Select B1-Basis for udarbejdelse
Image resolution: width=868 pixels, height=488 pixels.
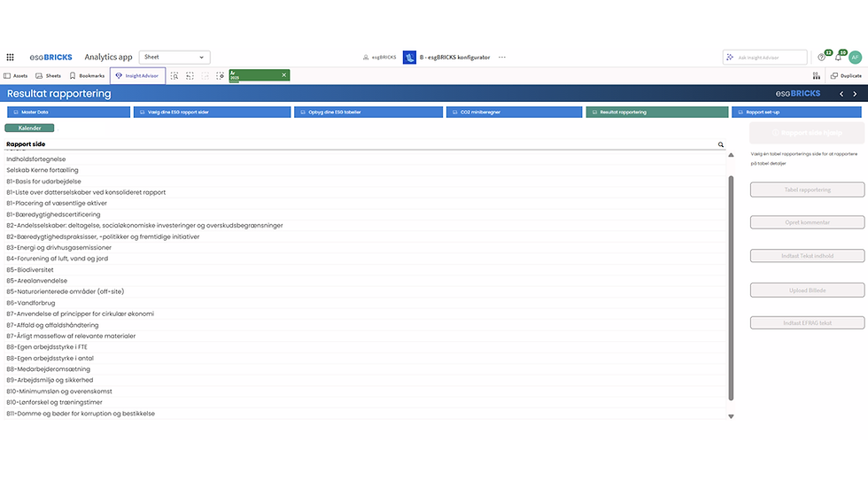pos(365,181)
